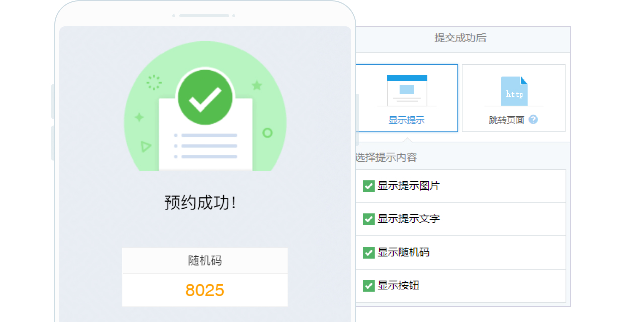Click the dotted spinner decoration in the illustration

[153, 83]
